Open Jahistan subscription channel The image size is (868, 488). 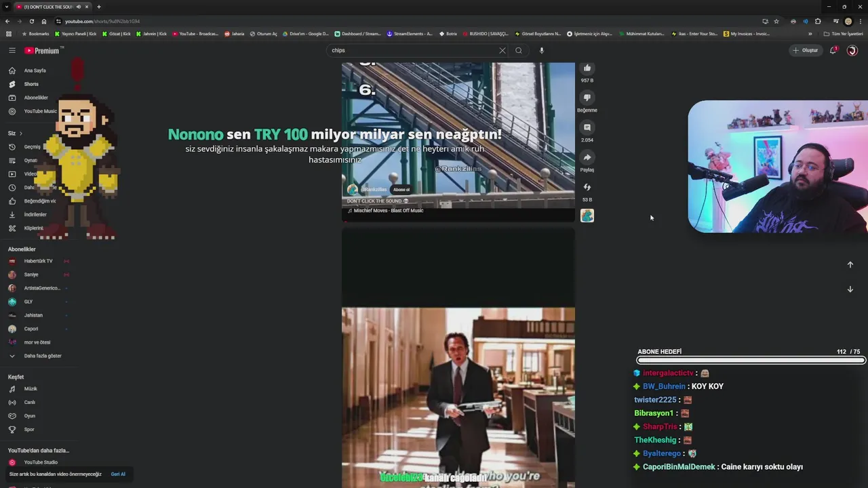point(33,315)
